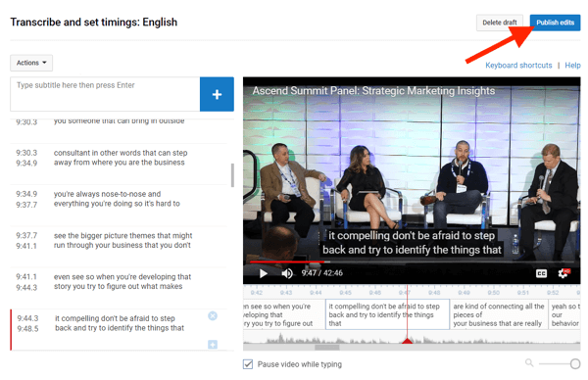
Task: Click the video progress bar
Action: [412, 261]
